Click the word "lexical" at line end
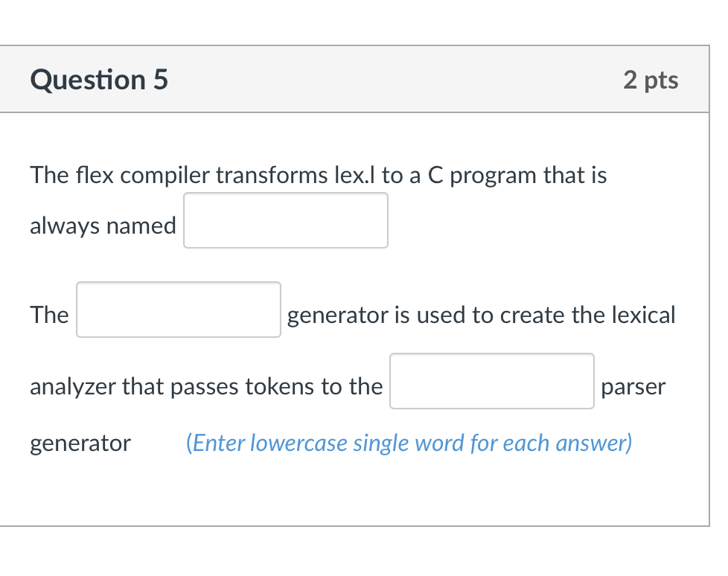The height and width of the screenshot is (576, 728). click(643, 315)
